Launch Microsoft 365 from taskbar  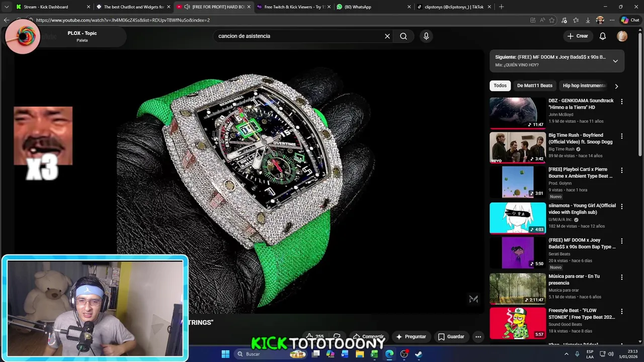[x=330, y=354]
